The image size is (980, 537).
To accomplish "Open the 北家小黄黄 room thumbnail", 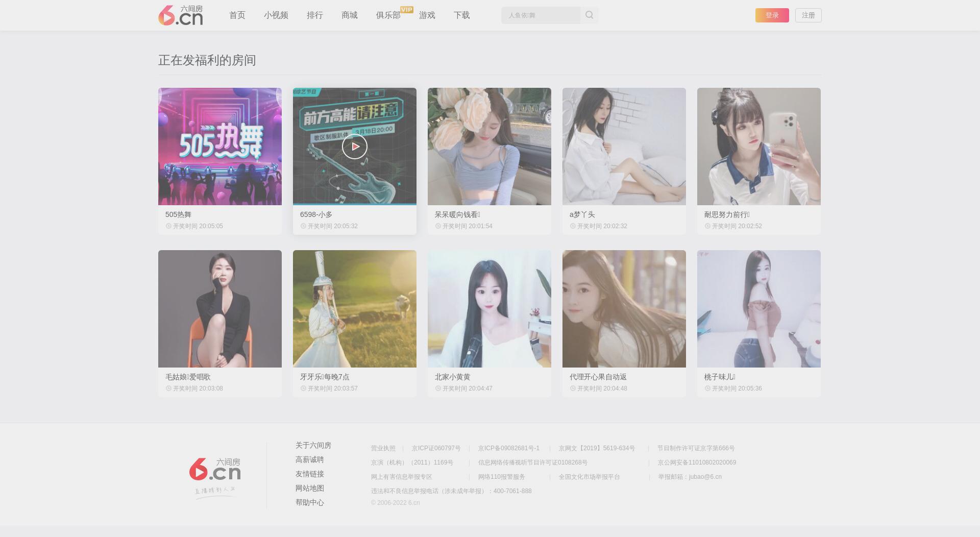I will coord(489,309).
